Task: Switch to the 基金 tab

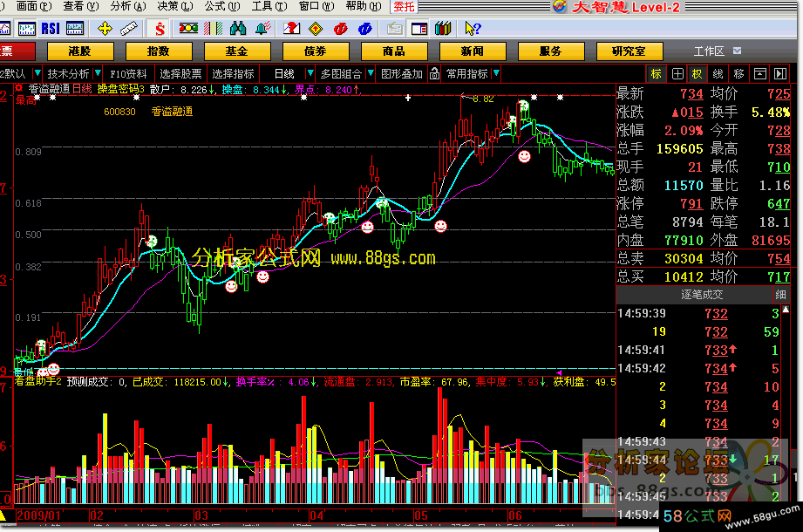Action: [x=236, y=51]
